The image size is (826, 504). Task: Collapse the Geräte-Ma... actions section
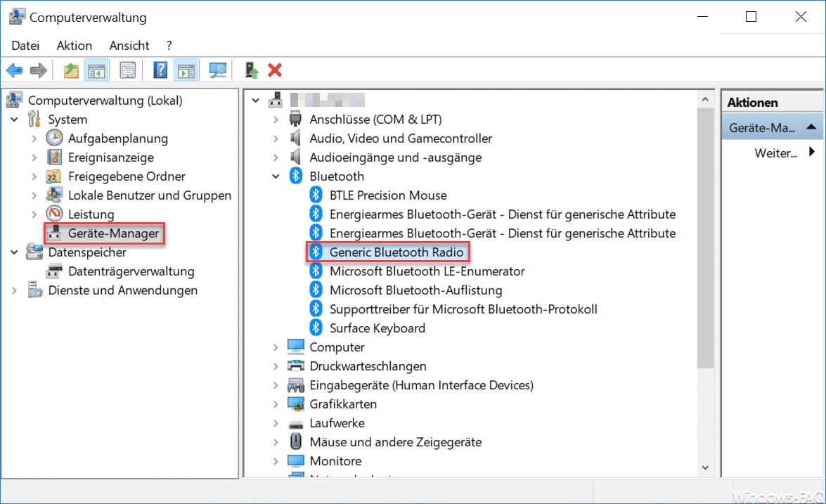pyautogui.click(x=811, y=127)
